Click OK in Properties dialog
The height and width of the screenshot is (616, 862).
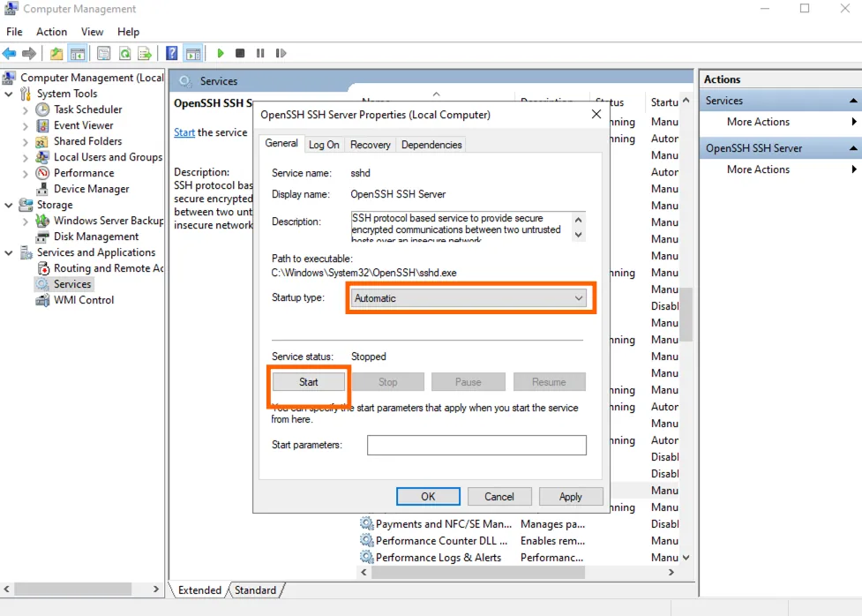428,497
